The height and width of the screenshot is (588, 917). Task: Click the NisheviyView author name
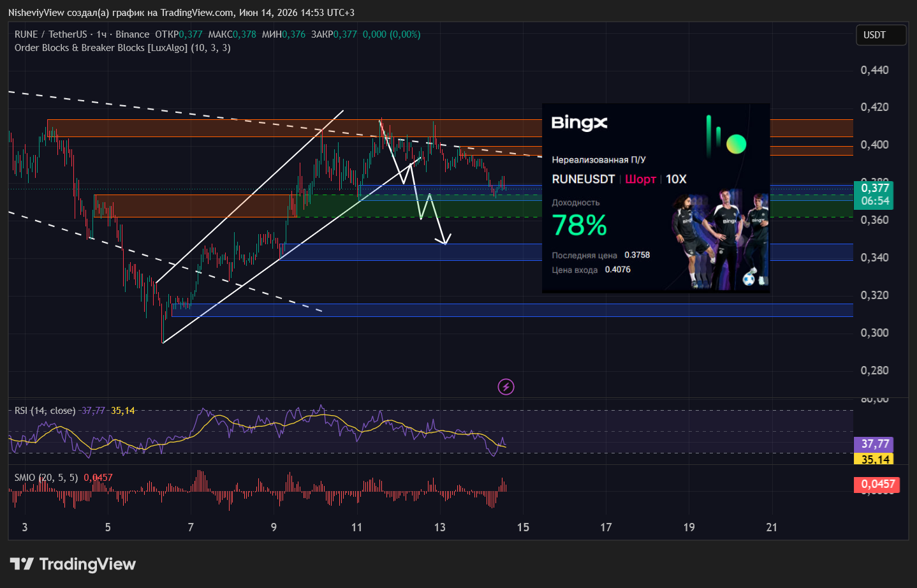[x=36, y=13]
